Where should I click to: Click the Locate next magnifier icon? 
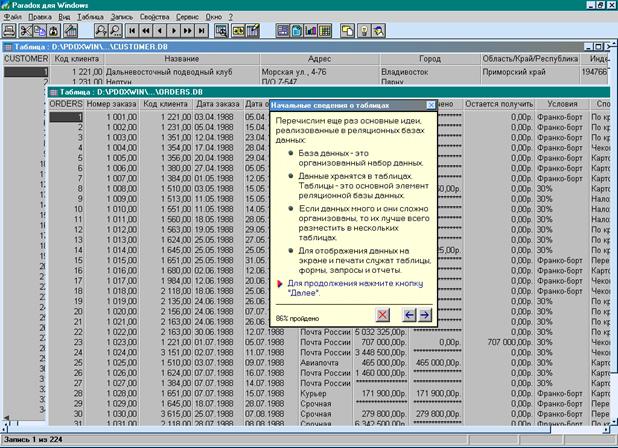tap(115, 30)
